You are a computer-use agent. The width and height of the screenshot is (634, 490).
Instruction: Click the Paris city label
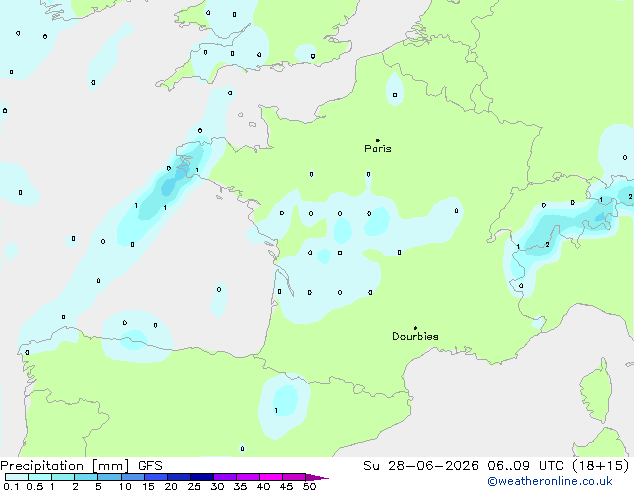coord(378,149)
